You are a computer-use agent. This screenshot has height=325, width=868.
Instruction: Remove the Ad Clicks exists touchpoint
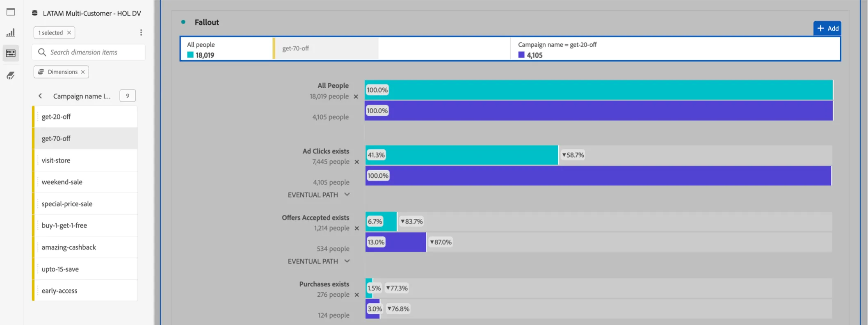pyautogui.click(x=357, y=162)
